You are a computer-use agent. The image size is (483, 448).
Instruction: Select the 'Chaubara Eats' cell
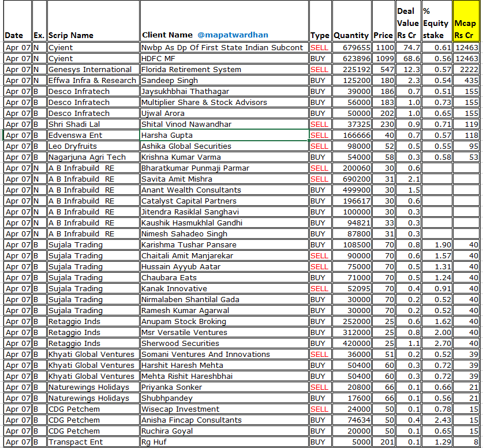click(224, 278)
